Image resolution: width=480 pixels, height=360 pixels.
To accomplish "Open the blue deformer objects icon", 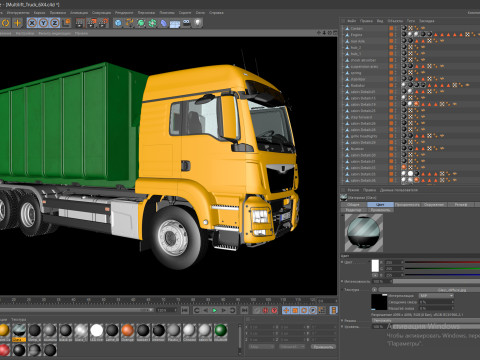I will [164, 23].
